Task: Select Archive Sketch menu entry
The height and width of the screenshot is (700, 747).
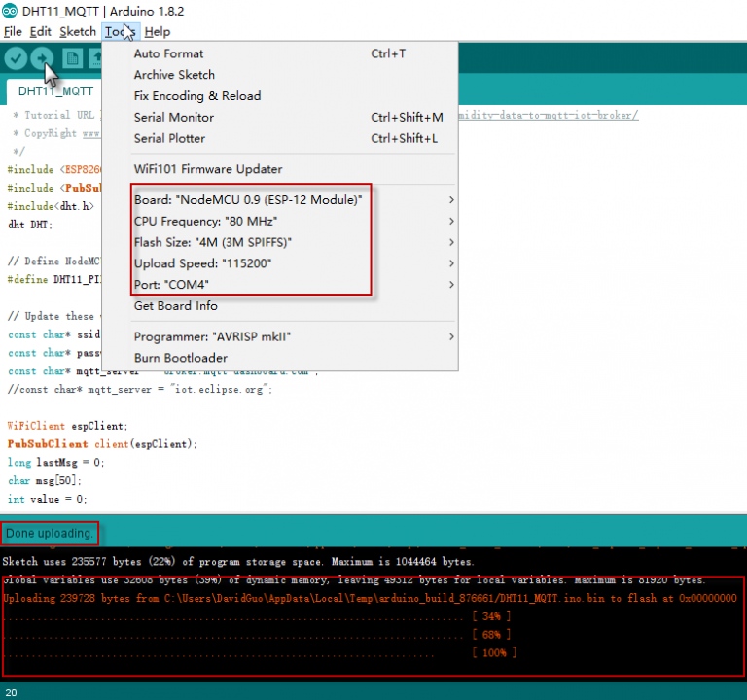Action: [174, 75]
